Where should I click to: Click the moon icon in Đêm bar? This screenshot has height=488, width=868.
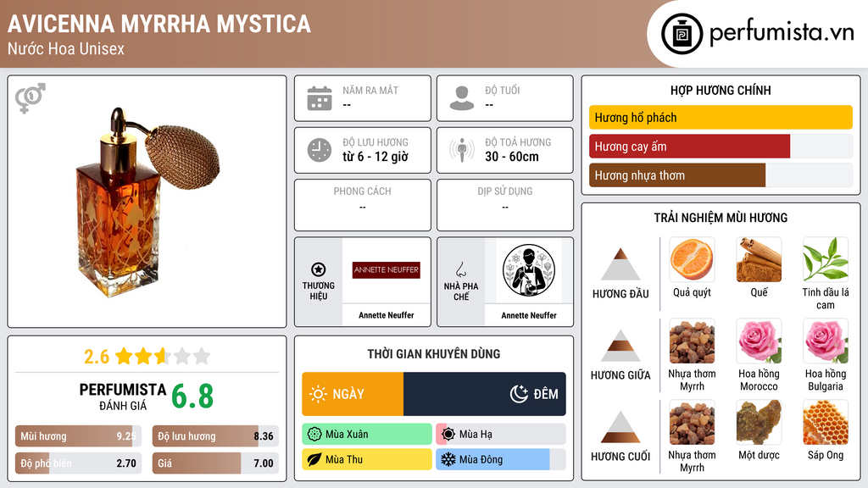tap(519, 394)
